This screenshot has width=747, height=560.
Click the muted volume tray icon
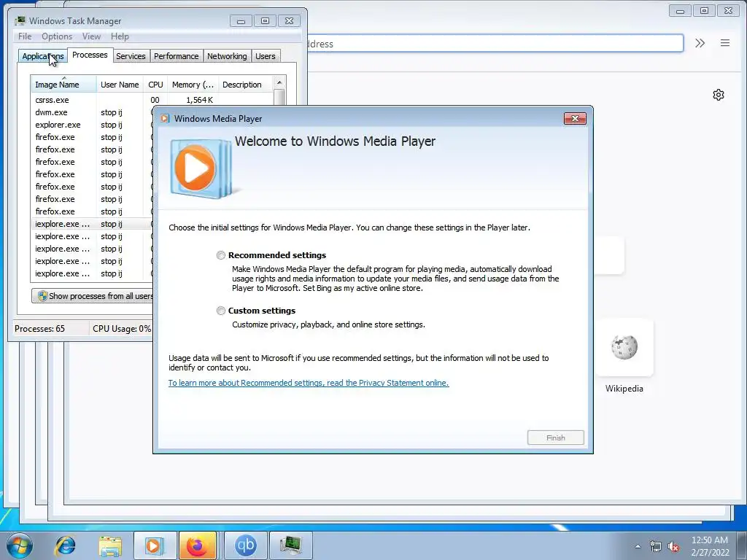click(673, 546)
